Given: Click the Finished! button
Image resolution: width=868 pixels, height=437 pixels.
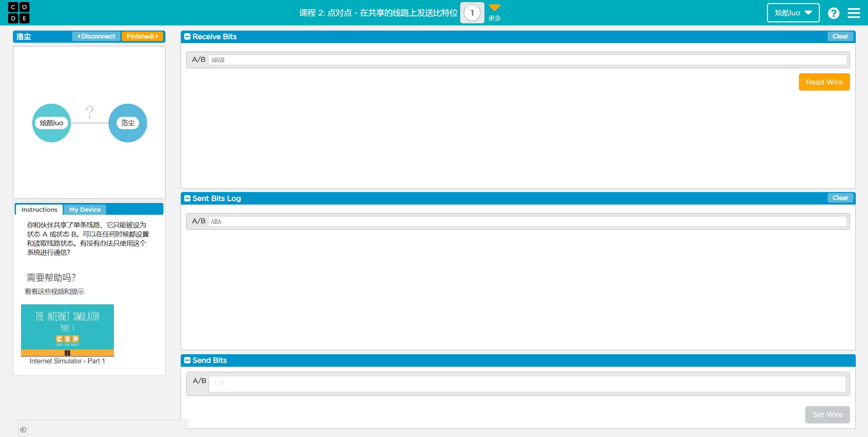Looking at the screenshot, I should [x=142, y=36].
